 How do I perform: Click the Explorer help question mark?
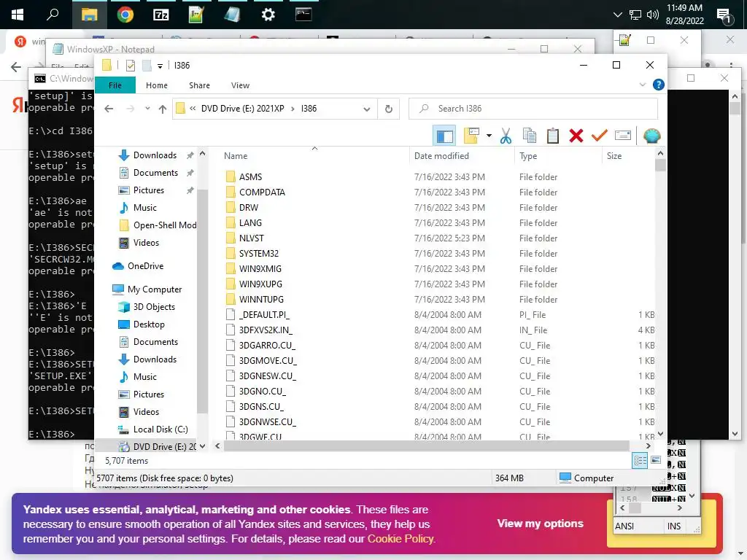[659, 85]
